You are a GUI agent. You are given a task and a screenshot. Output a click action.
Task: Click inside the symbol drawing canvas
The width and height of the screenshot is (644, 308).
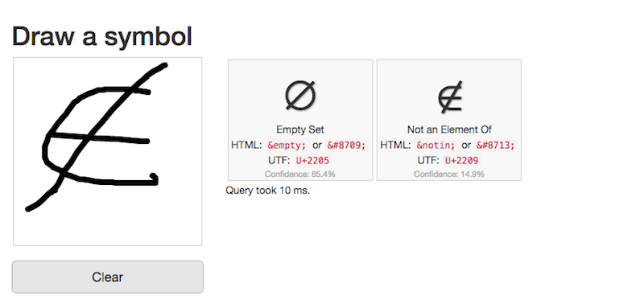(x=108, y=151)
